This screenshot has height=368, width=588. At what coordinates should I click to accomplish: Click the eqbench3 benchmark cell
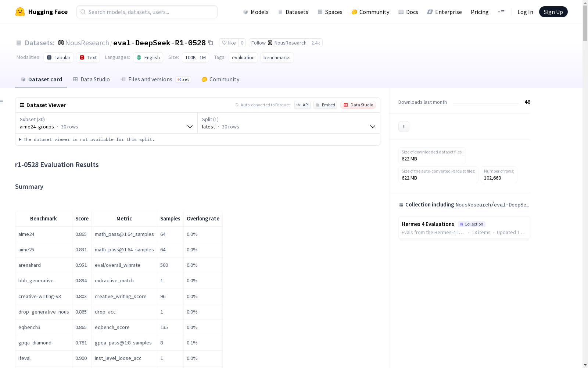(x=44, y=327)
